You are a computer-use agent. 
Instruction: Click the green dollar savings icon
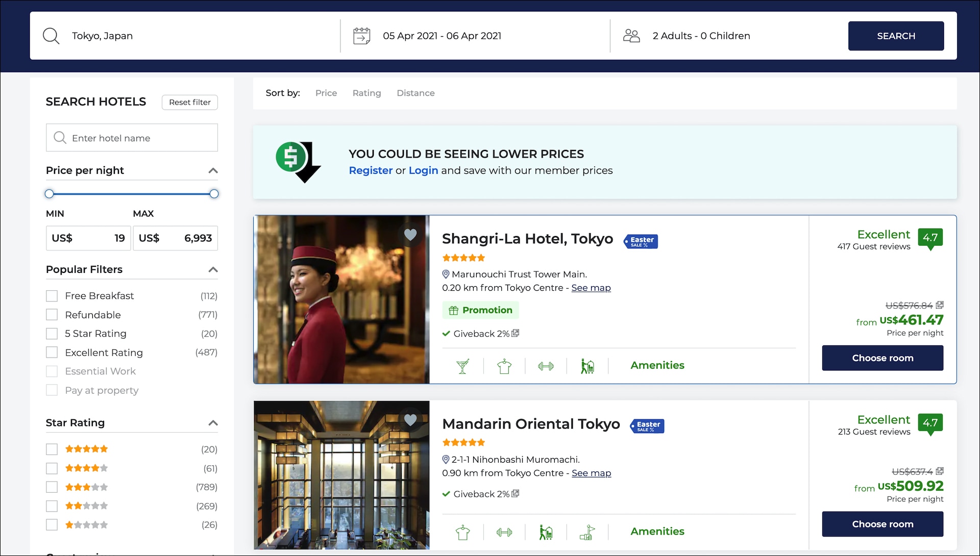(x=298, y=162)
